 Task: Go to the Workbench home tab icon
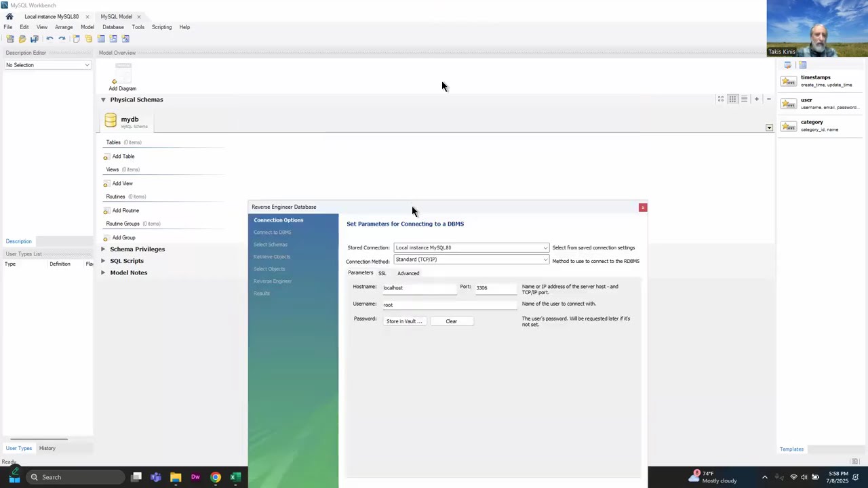pos(9,16)
